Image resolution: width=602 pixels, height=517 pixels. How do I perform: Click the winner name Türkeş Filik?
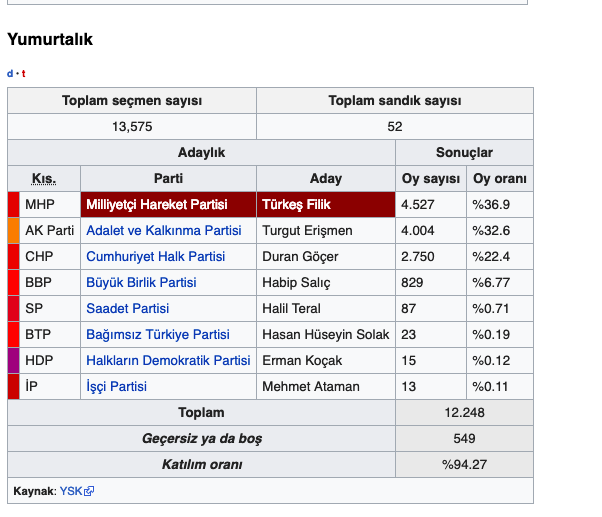point(296,205)
